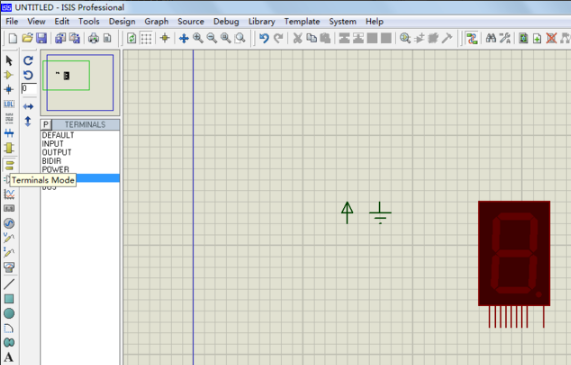Image resolution: width=571 pixels, height=365 pixels.
Task: Pick parts from libraries icon
Action: [x=405, y=38]
